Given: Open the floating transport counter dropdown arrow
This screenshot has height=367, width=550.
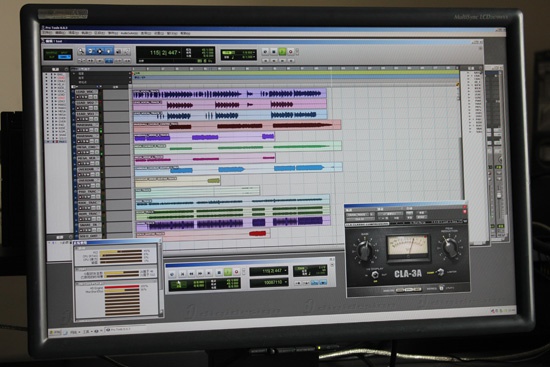Looking at the screenshot, I should click(286, 271).
